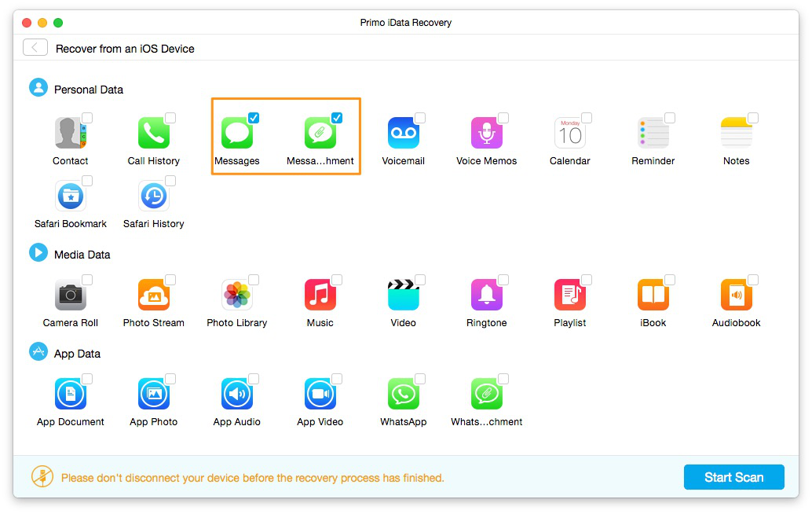Click the "Reminder" label
Screen dimensions: 812x514
click(x=653, y=161)
